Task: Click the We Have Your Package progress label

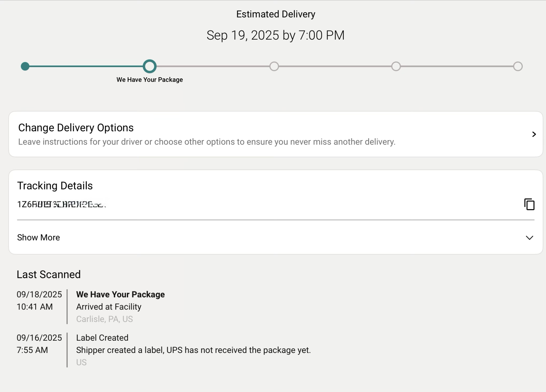Action: tap(150, 80)
